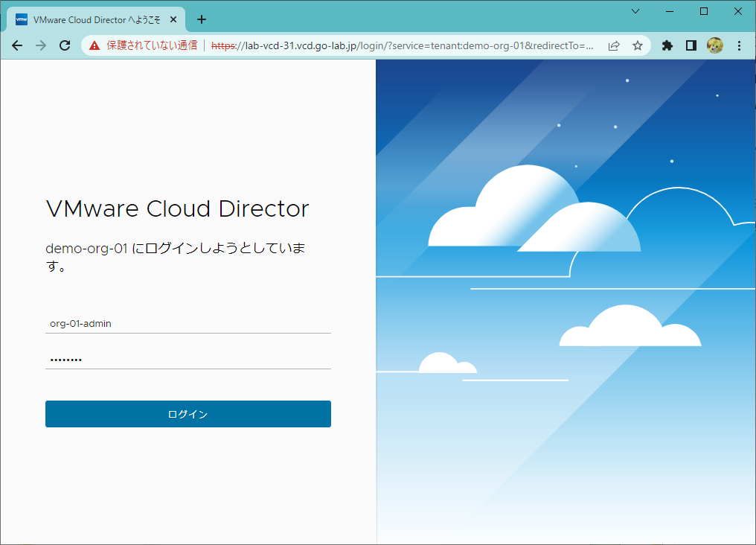The height and width of the screenshot is (545, 756).
Task: Reload the page with the refresh icon
Action: [x=65, y=45]
